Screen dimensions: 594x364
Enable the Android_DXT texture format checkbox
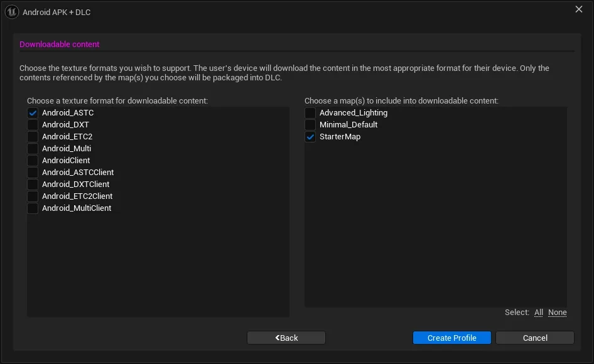(x=33, y=125)
